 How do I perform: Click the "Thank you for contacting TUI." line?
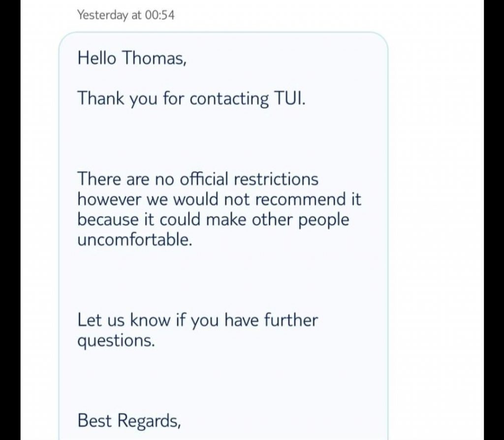(191, 98)
